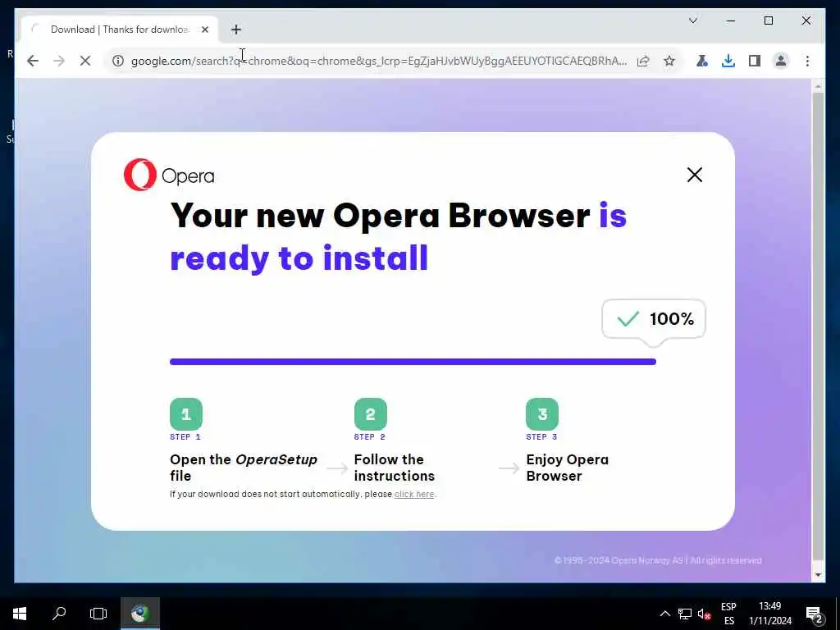This screenshot has width=840, height=630.
Task: Click the Opera Norway AS copyright text
Action: pos(658,560)
